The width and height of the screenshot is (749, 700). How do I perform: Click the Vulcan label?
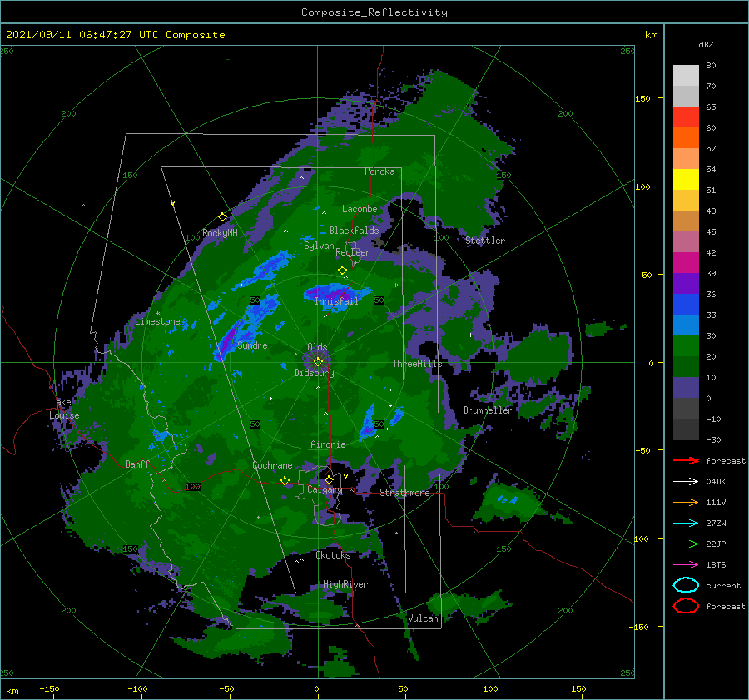tap(423, 618)
